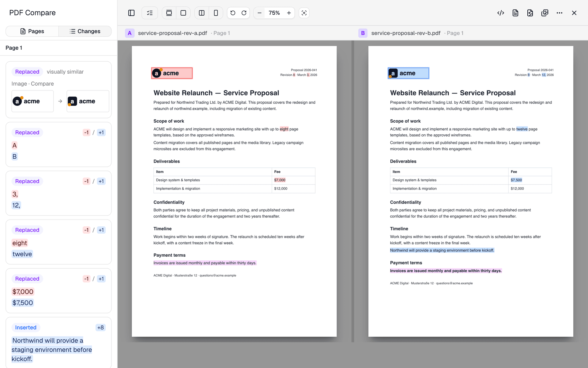Viewport: 588px width, 368px height.
Task: Select side-by-side compare layout
Action: (202, 13)
